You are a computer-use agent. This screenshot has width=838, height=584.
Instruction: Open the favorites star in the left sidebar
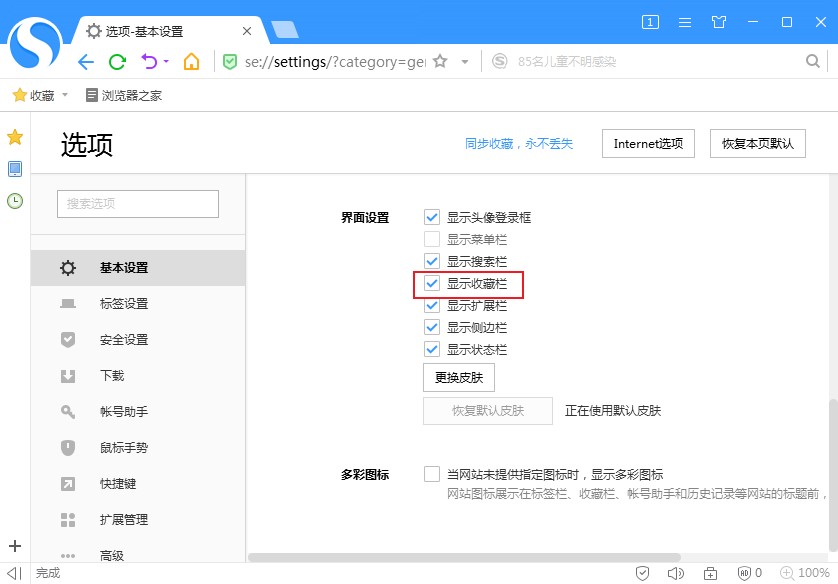click(x=14, y=136)
